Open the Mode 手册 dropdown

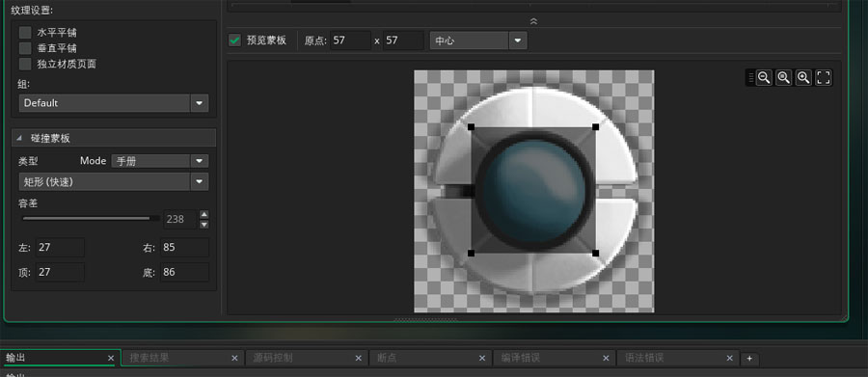[160, 161]
